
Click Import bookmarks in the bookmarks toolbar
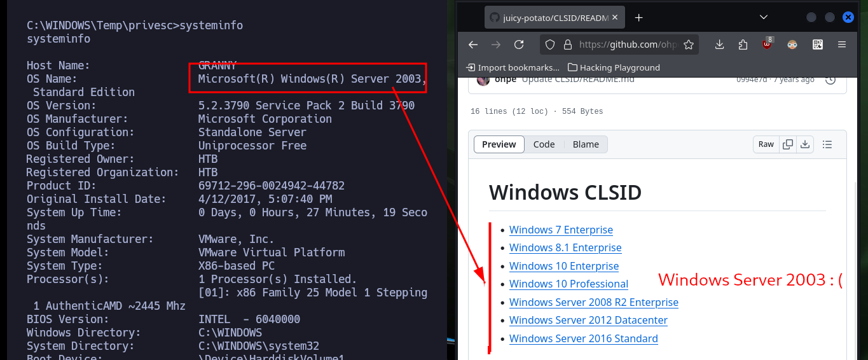coord(513,67)
